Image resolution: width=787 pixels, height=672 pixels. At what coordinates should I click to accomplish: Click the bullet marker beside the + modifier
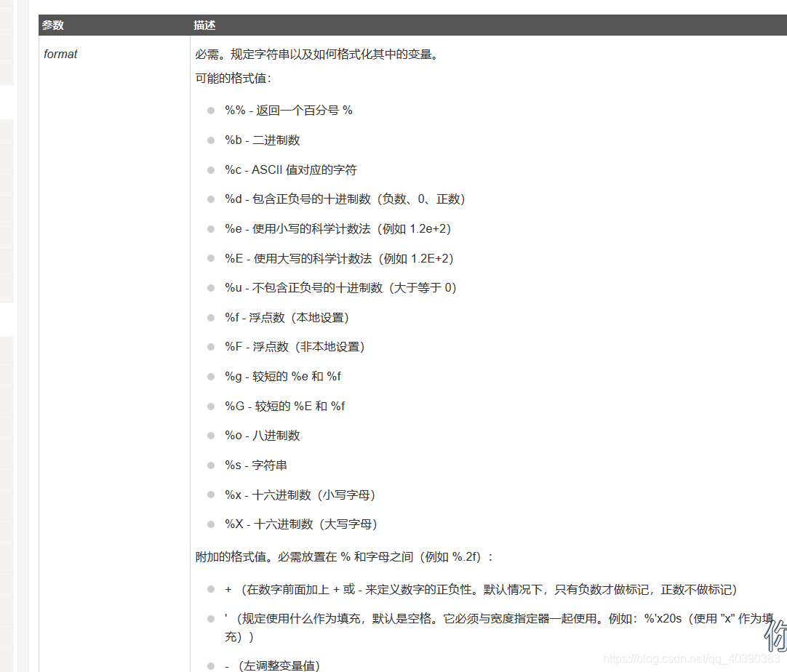pyautogui.click(x=210, y=590)
